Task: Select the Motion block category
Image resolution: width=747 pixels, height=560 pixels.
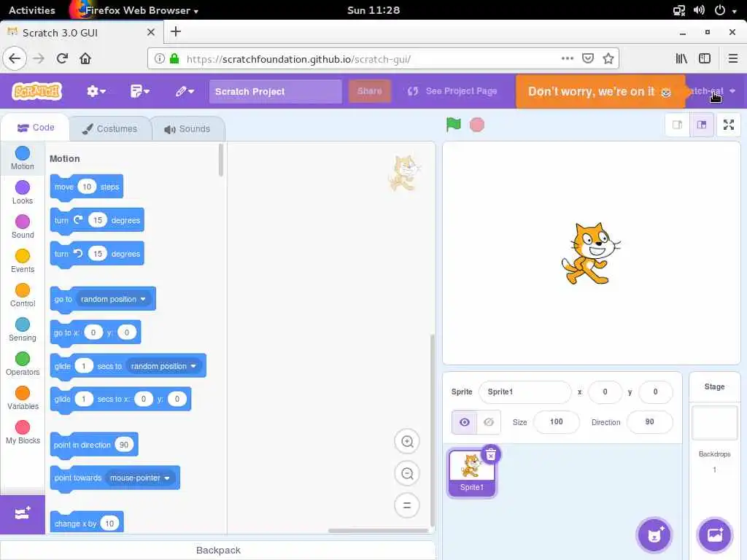Action: [23, 158]
